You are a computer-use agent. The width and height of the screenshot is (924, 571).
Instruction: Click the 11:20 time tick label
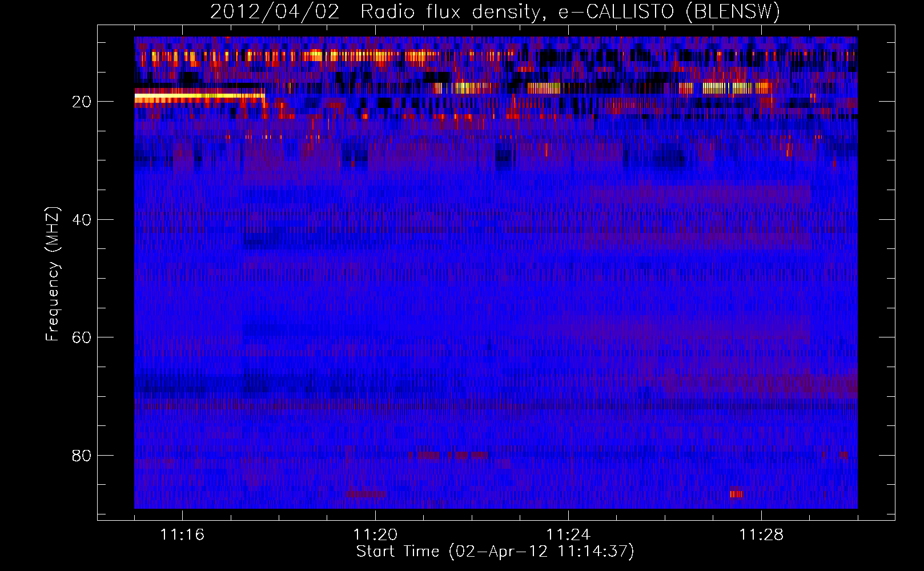click(375, 535)
